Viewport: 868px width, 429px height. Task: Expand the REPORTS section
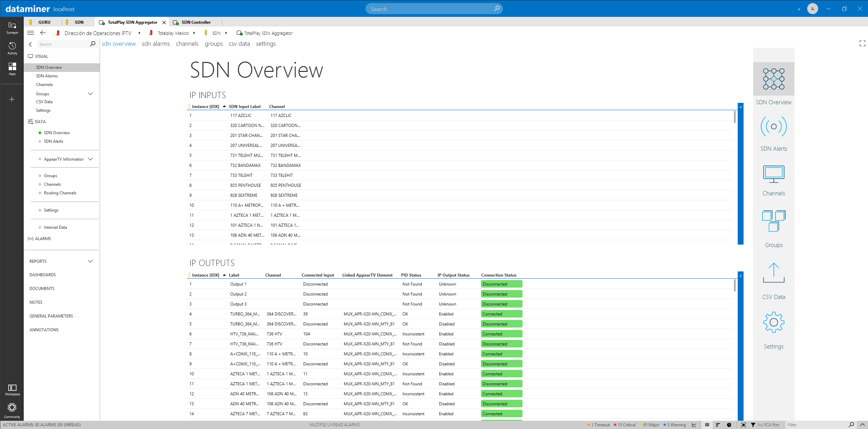tap(90, 261)
